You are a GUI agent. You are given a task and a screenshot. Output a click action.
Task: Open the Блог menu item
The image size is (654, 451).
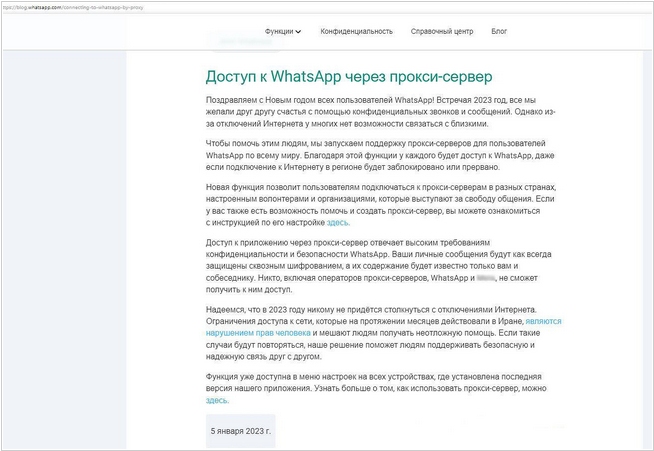(x=499, y=31)
